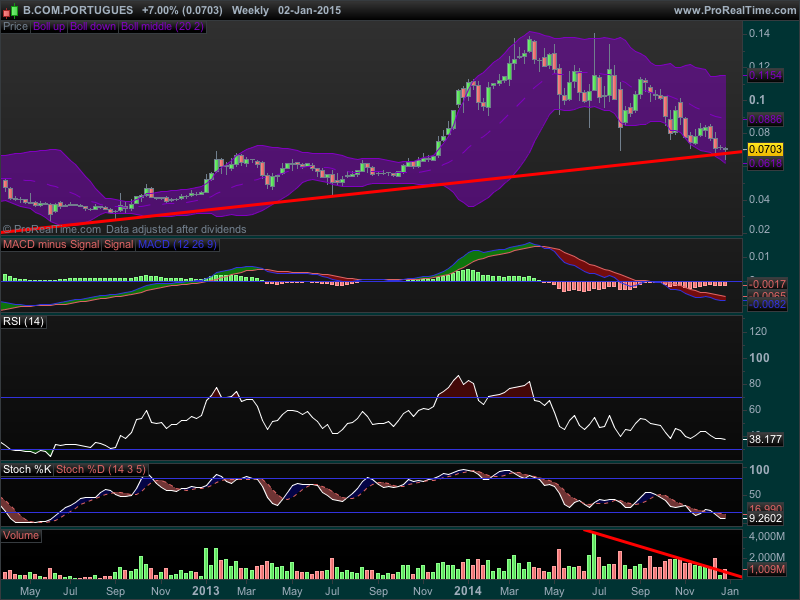Select the MACD minus Signal label
800x600 pixels.
tap(51, 244)
